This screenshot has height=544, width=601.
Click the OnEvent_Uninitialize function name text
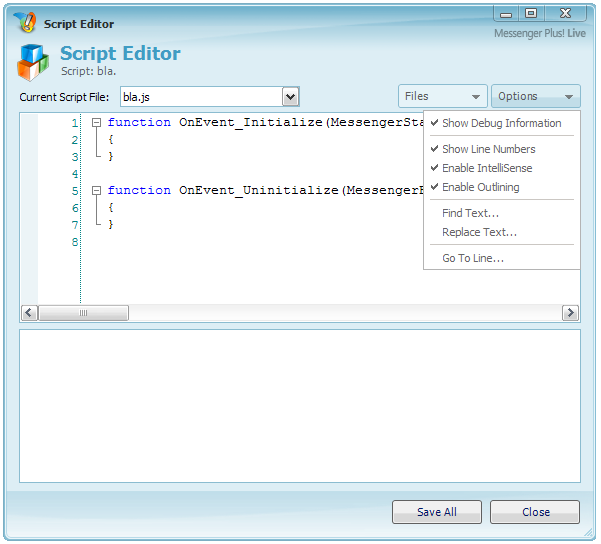[259, 190]
